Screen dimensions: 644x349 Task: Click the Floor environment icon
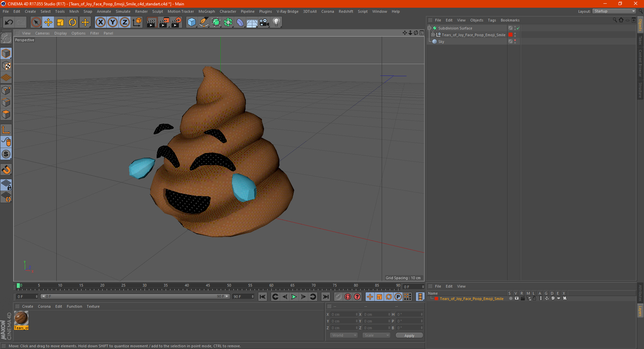(x=252, y=22)
